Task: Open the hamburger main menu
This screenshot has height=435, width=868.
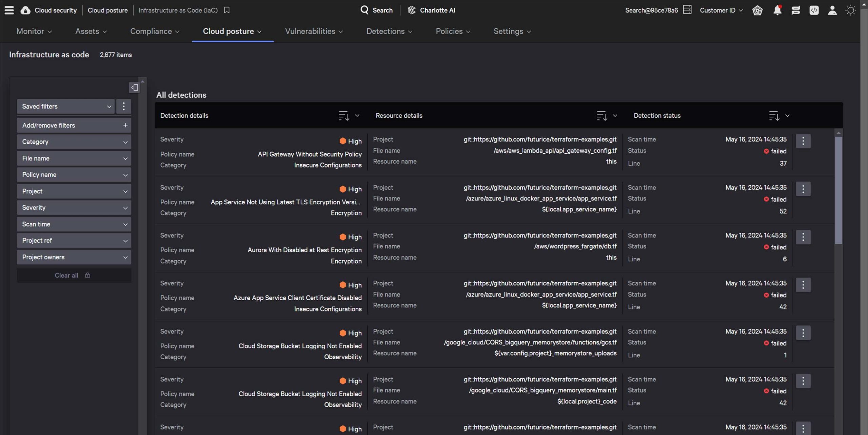Action: tap(9, 10)
